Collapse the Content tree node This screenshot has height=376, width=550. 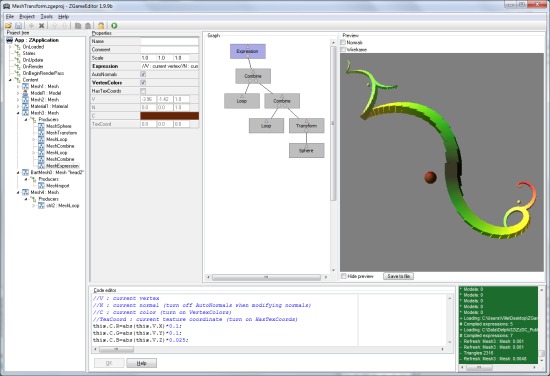coord(10,80)
